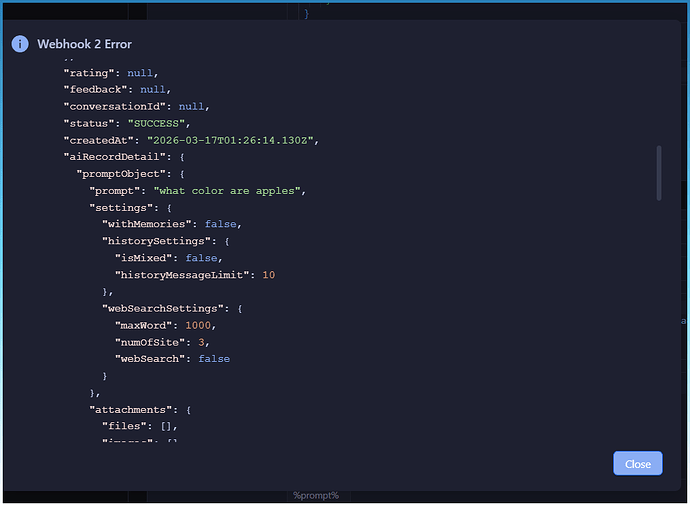Screen dimensions: 690x505
Task: Click the "promptObject" key
Action: click(x=120, y=174)
